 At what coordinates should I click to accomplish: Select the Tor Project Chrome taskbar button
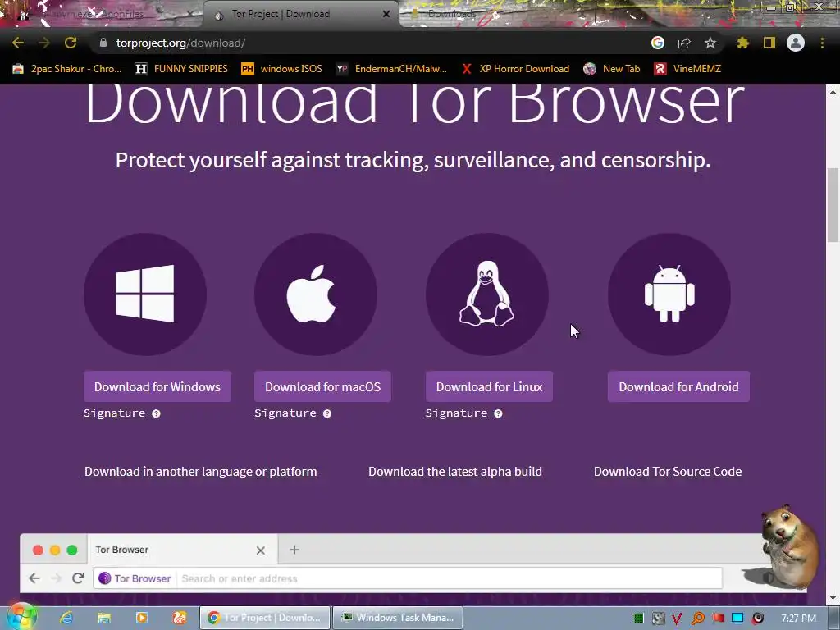click(265, 618)
